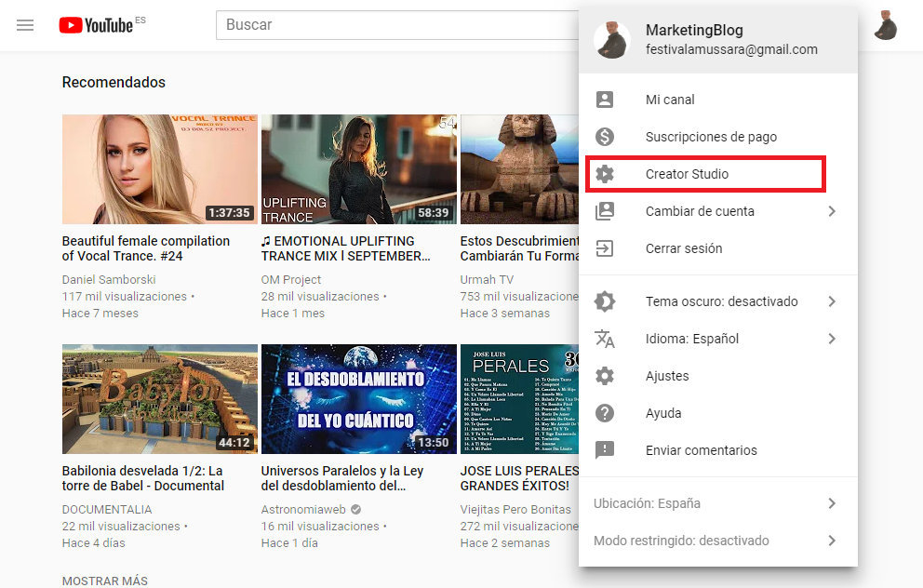Open the hamburger navigation menu
The width and height of the screenshot is (923, 588).
click(25, 25)
